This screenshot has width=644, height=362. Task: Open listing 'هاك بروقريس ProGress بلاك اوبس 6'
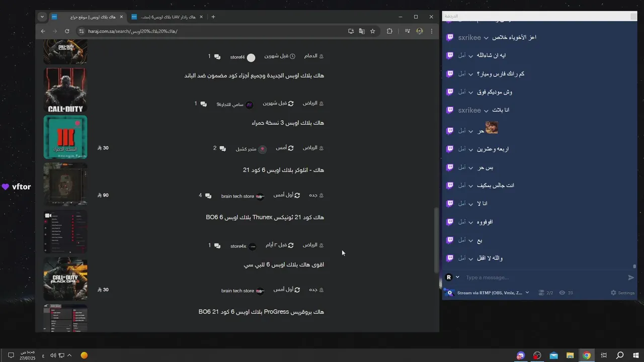[x=261, y=312]
